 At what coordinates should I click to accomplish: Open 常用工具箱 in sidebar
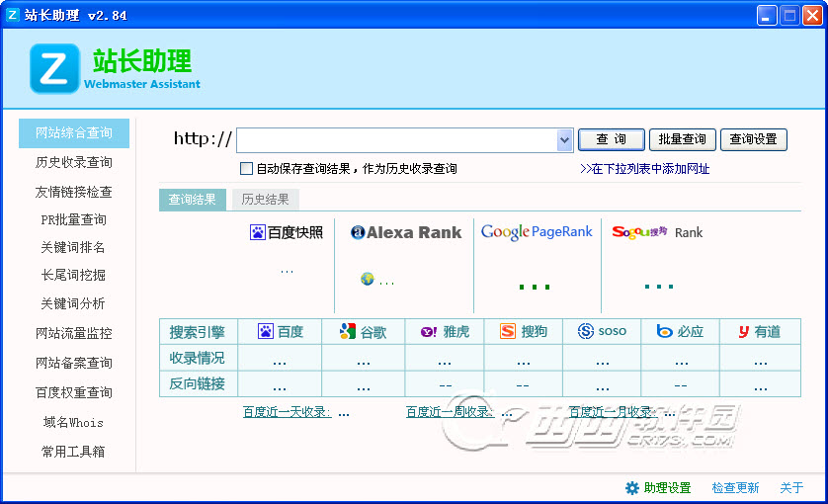[73, 452]
